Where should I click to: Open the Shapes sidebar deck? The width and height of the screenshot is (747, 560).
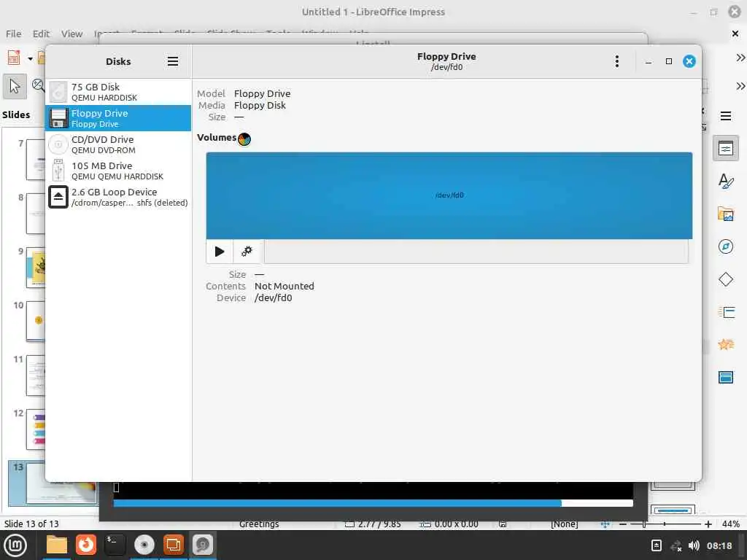coord(726,279)
